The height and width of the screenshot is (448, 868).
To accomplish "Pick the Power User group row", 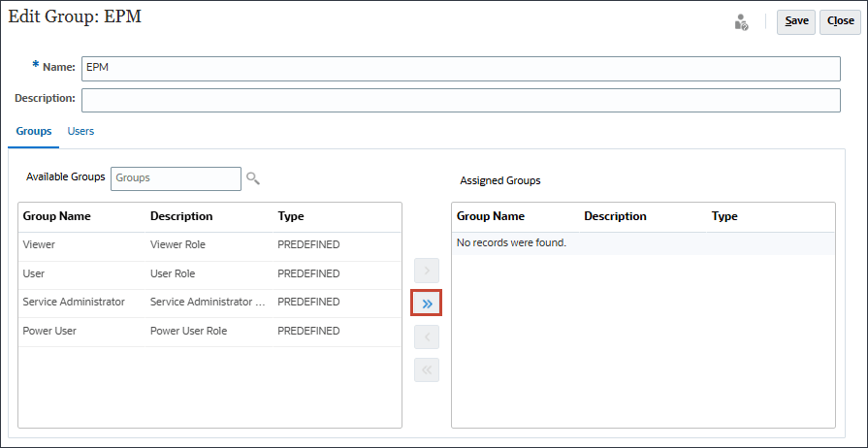I will click(x=209, y=331).
